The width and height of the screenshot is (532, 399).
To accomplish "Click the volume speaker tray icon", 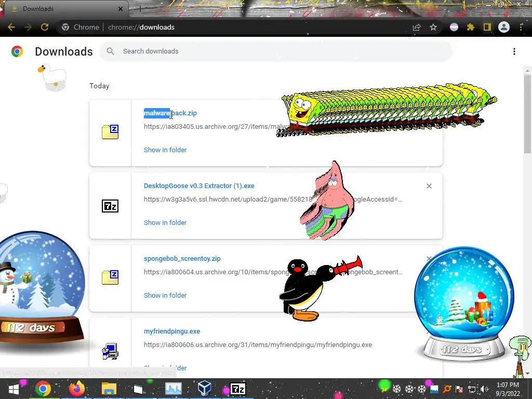I will tap(485, 389).
